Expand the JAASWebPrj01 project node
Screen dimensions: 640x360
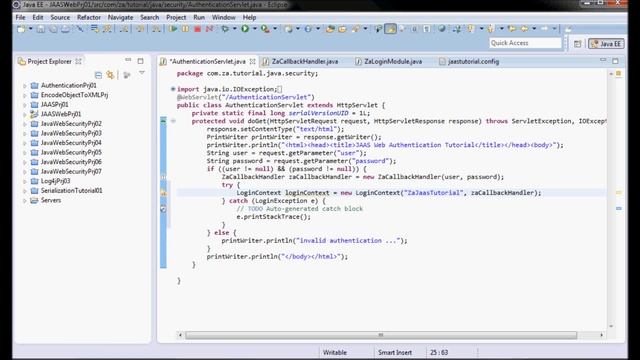pyautogui.click(x=25, y=114)
